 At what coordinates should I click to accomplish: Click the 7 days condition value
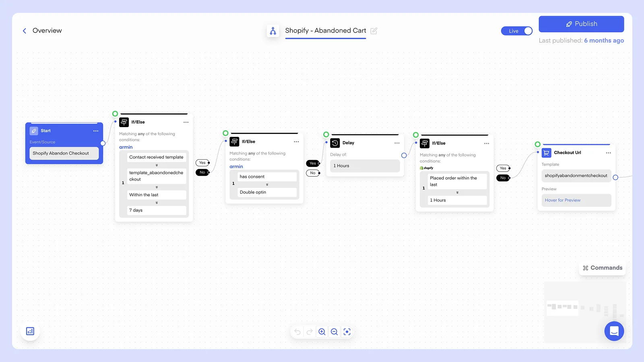coord(157,210)
